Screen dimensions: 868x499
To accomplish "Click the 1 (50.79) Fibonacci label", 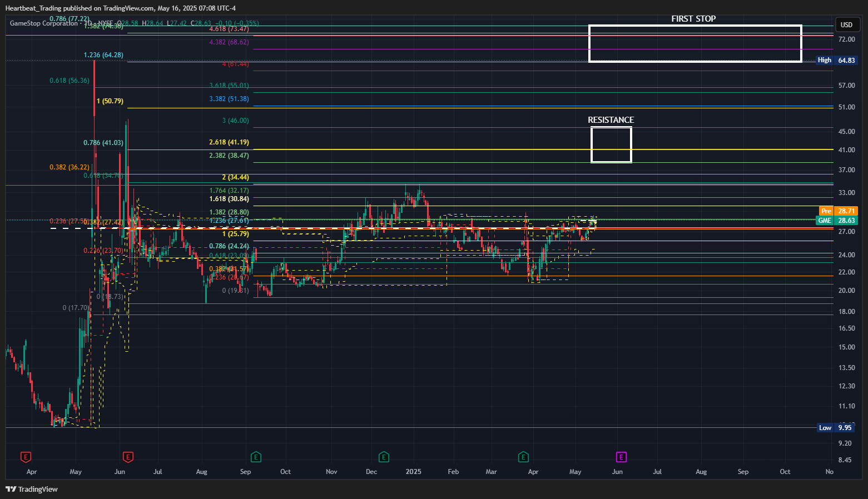I will click(x=110, y=101).
